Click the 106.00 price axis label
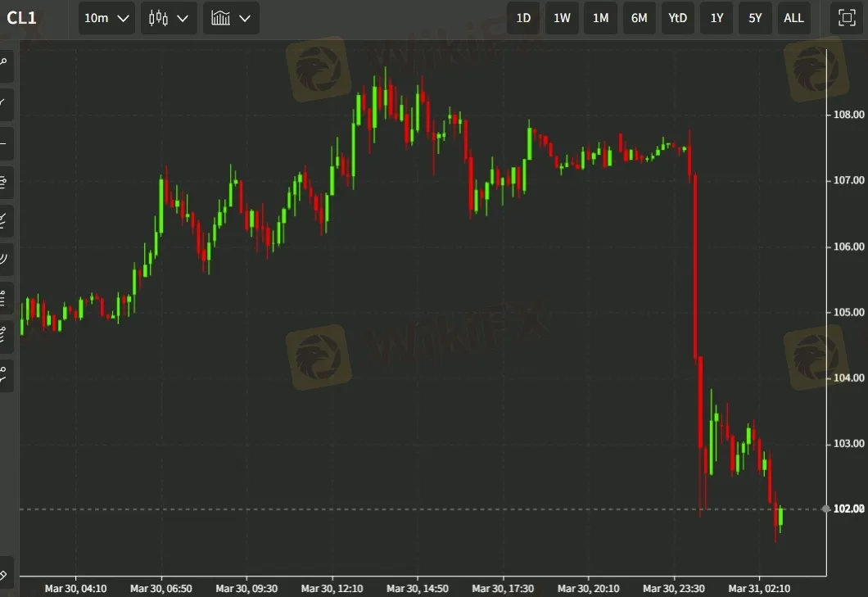The height and width of the screenshot is (597, 868). pos(848,246)
